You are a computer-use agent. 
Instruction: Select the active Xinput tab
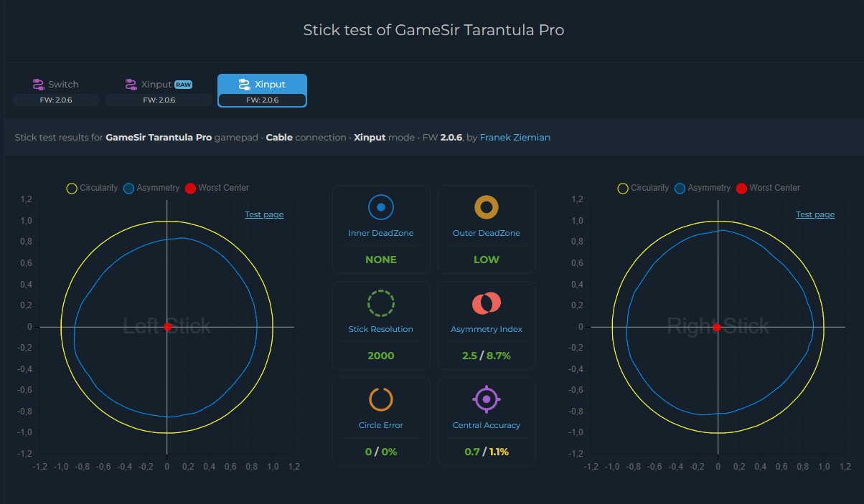[263, 90]
